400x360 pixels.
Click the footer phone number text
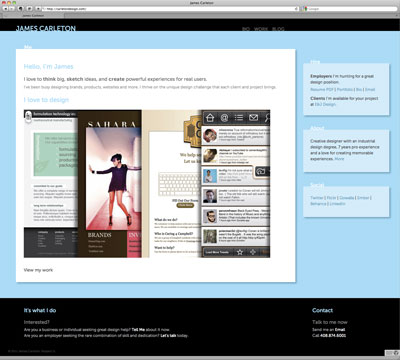[333, 336]
